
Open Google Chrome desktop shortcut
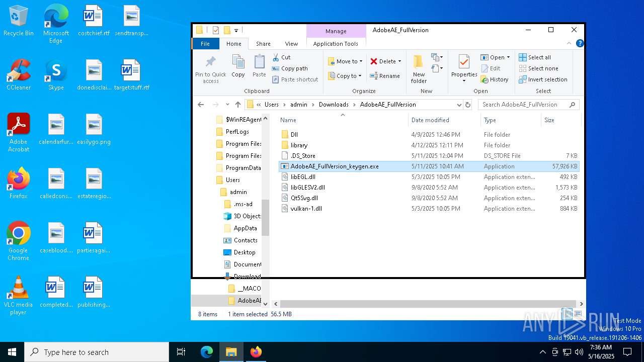(x=18, y=241)
